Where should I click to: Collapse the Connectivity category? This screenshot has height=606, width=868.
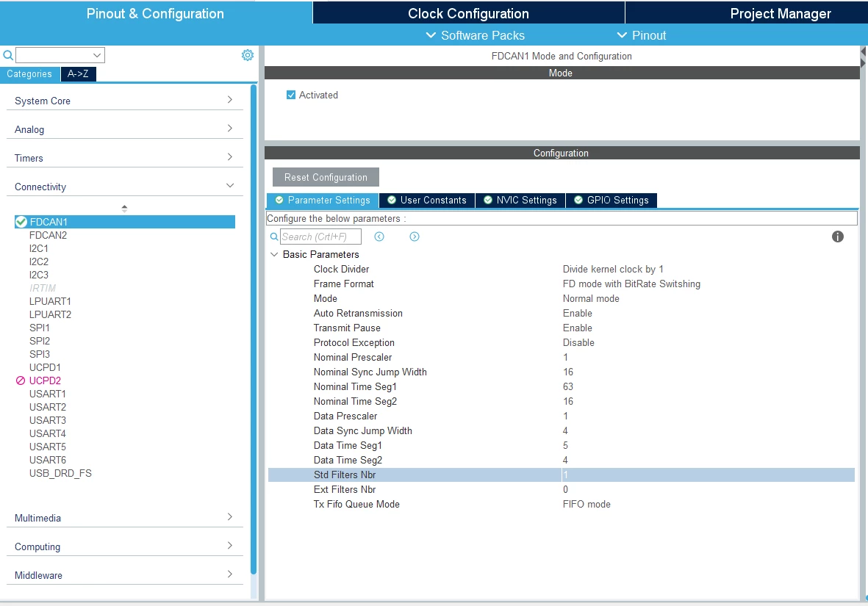click(230, 186)
